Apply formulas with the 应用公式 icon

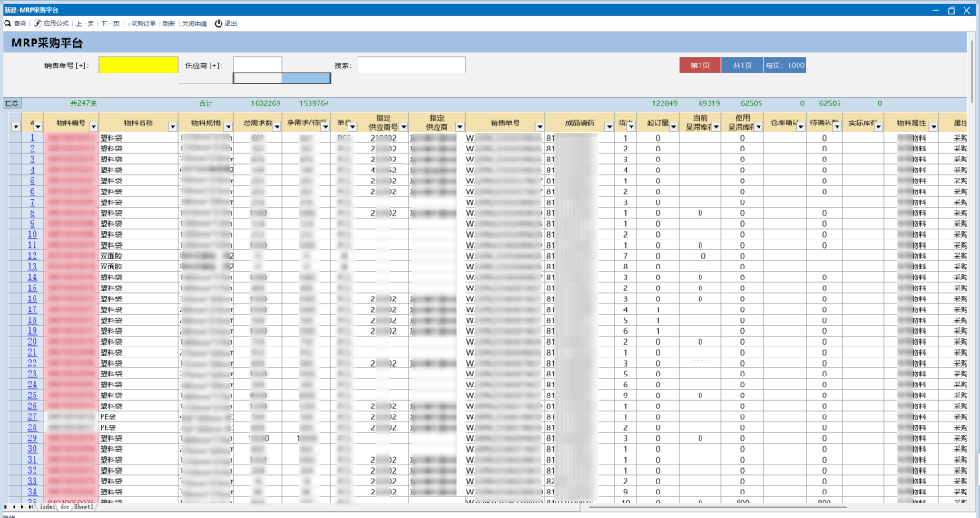click(x=37, y=24)
